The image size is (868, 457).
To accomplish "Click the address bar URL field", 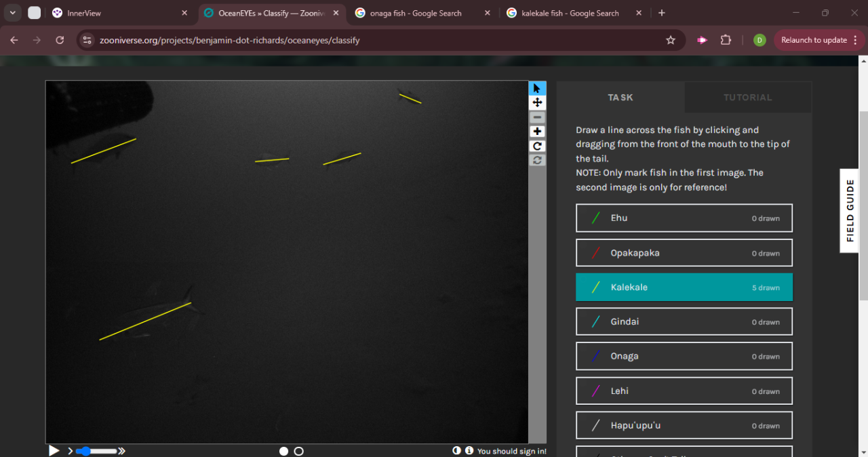I will (x=380, y=40).
